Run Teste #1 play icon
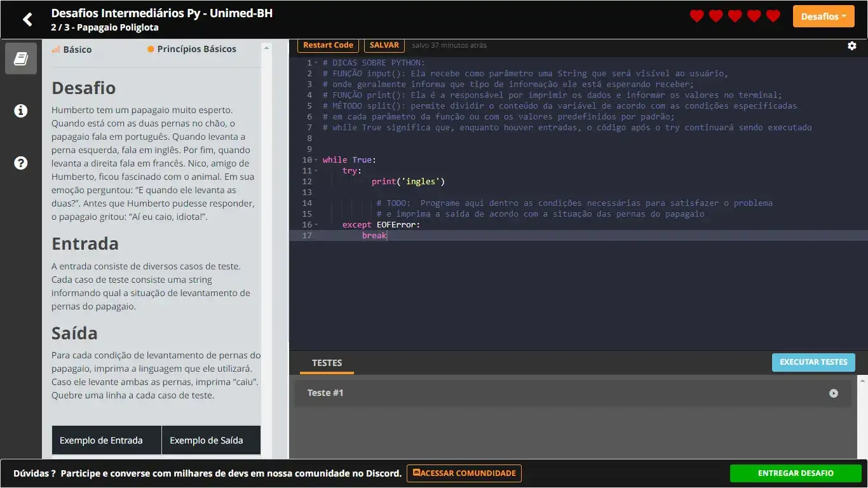 point(834,393)
